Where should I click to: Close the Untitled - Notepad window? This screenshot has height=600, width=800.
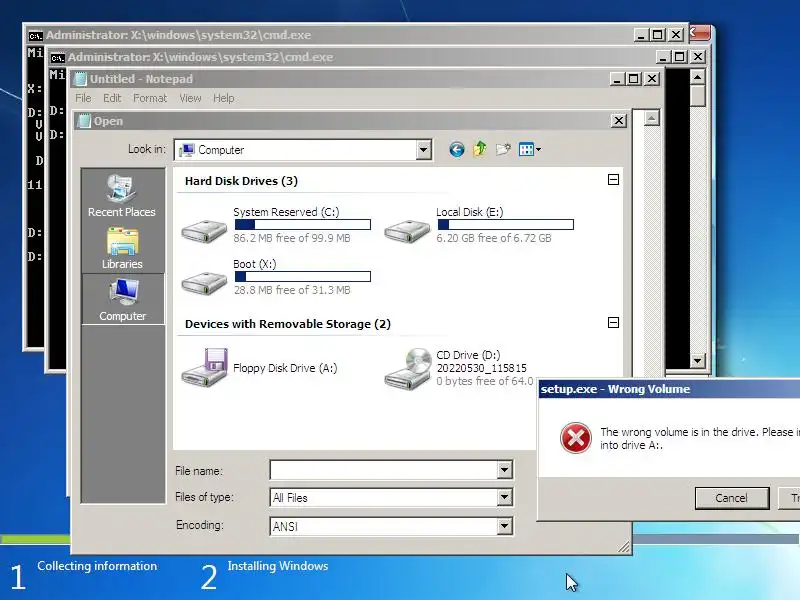[652, 79]
